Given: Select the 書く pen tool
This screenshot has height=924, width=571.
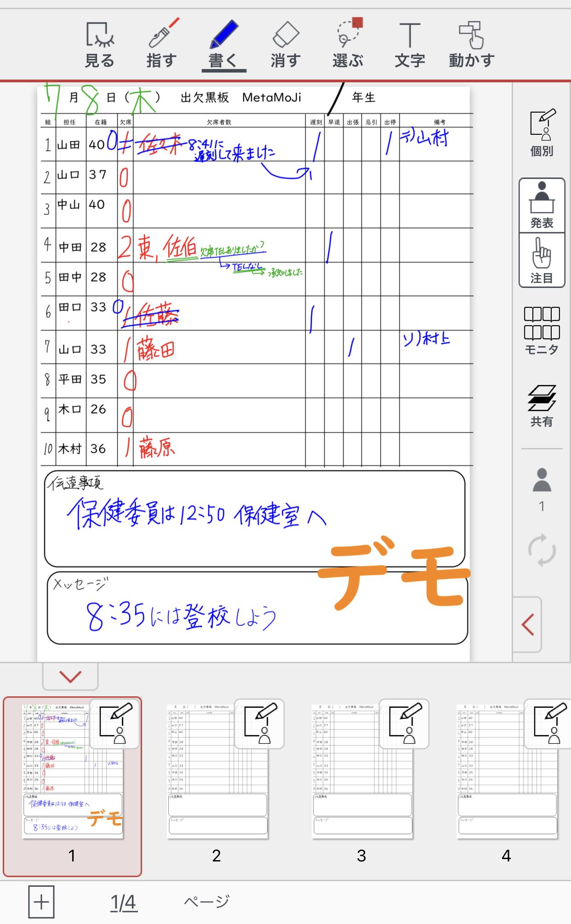Looking at the screenshot, I should pos(223,45).
